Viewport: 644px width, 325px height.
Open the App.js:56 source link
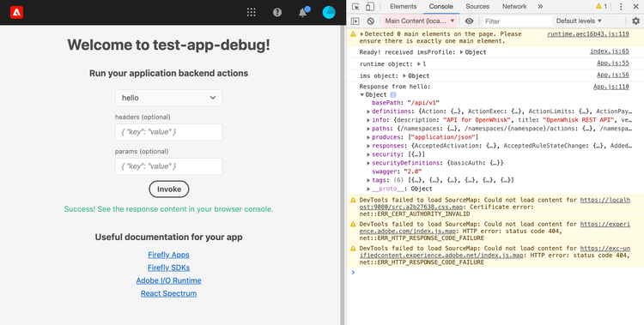point(613,75)
